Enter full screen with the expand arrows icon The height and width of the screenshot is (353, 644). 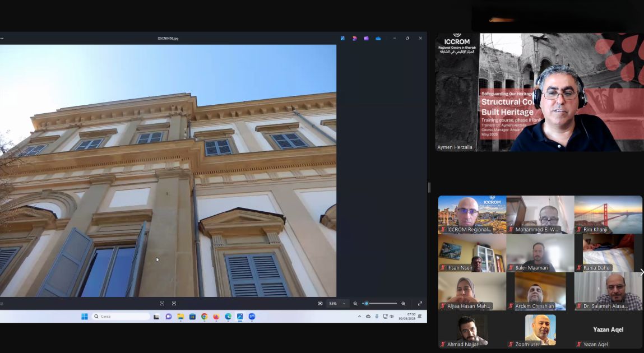tap(420, 303)
